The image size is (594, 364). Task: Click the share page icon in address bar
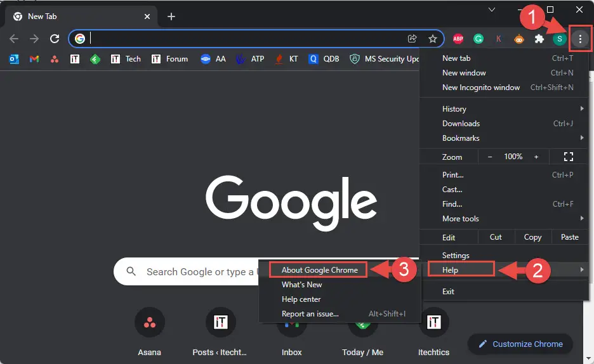coord(412,39)
